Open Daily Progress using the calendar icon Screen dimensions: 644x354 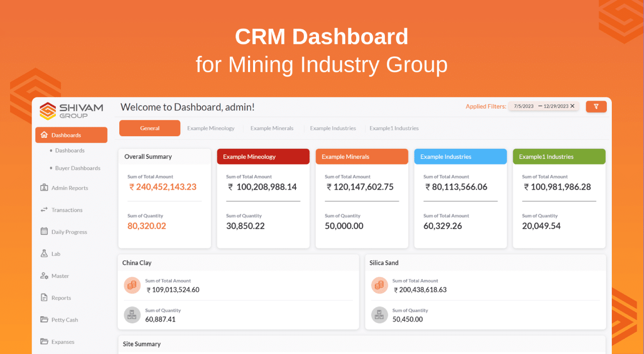[x=45, y=231]
